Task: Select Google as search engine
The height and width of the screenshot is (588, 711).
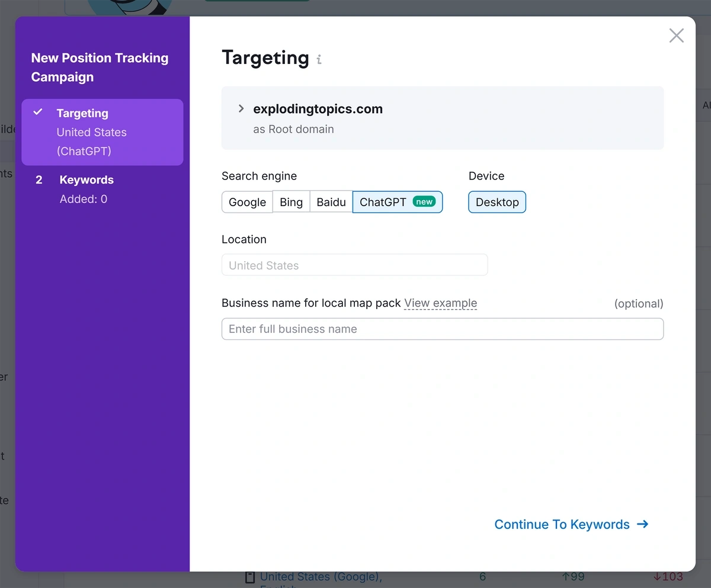Action: [x=247, y=202]
